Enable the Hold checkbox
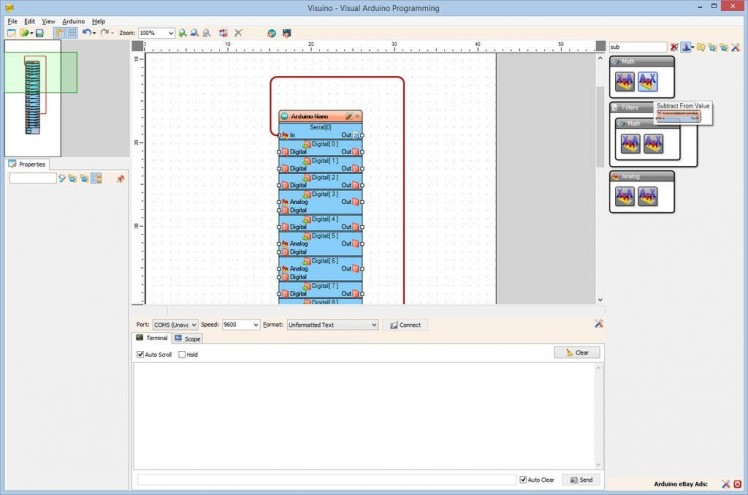This screenshot has width=748, height=495. click(x=181, y=354)
